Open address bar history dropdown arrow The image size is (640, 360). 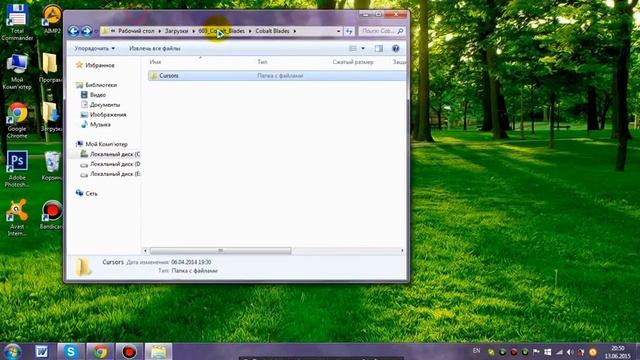[x=338, y=31]
